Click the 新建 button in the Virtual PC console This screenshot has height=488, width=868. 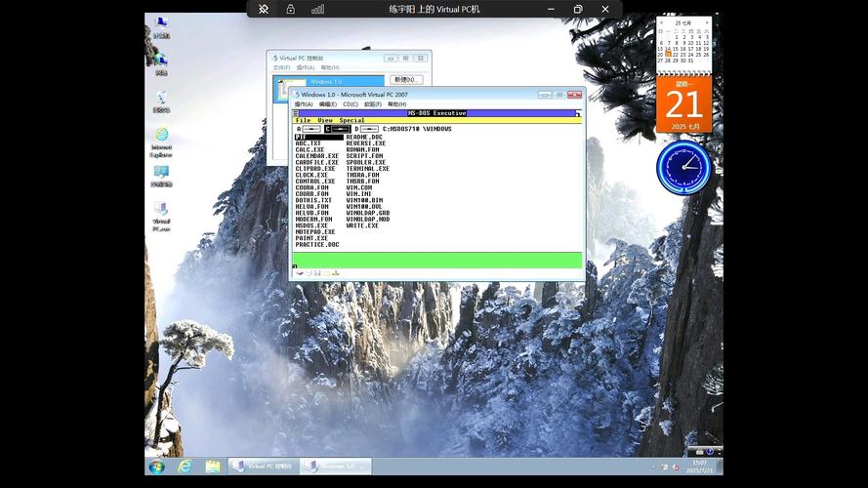pos(406,80)
